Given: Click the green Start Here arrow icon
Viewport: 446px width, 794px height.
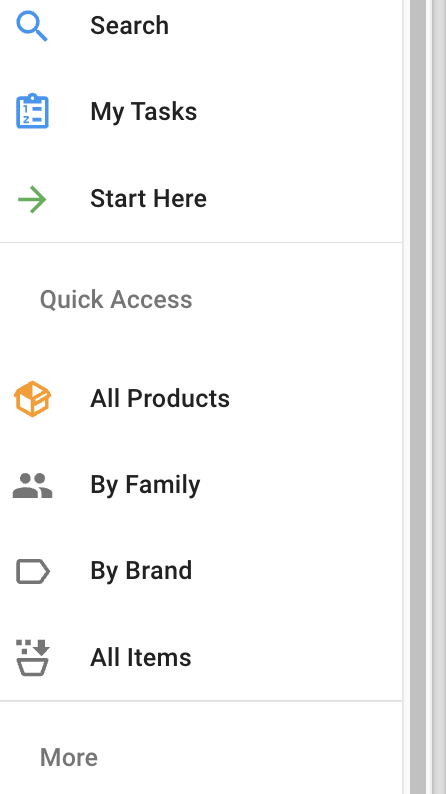Looking at the screenshot, I should [32, 199].
